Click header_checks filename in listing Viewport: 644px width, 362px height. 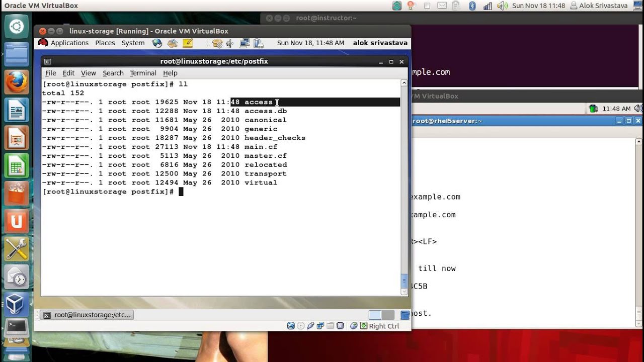click(275, 138)
